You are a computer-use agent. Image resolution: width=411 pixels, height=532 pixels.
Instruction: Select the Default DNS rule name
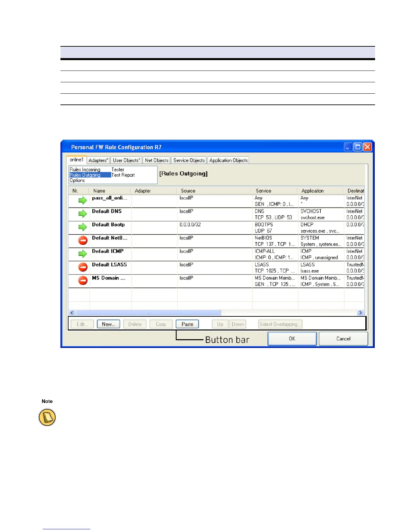(x=107, y=211)
